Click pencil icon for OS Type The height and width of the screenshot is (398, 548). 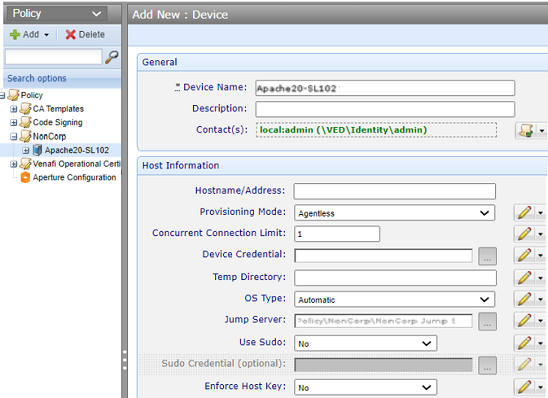coord(525,299)
